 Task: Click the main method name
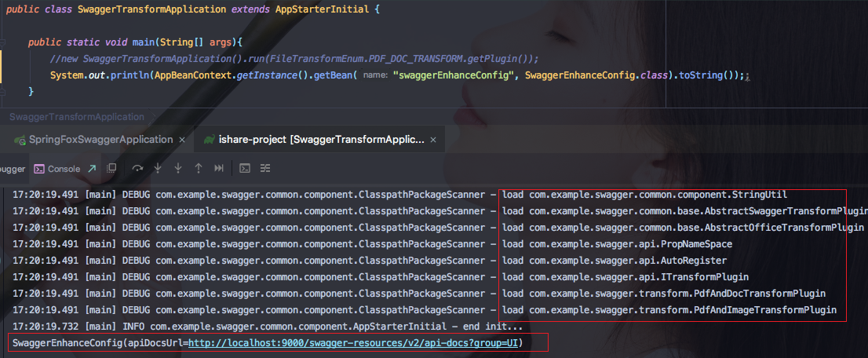tap(144, 42)
